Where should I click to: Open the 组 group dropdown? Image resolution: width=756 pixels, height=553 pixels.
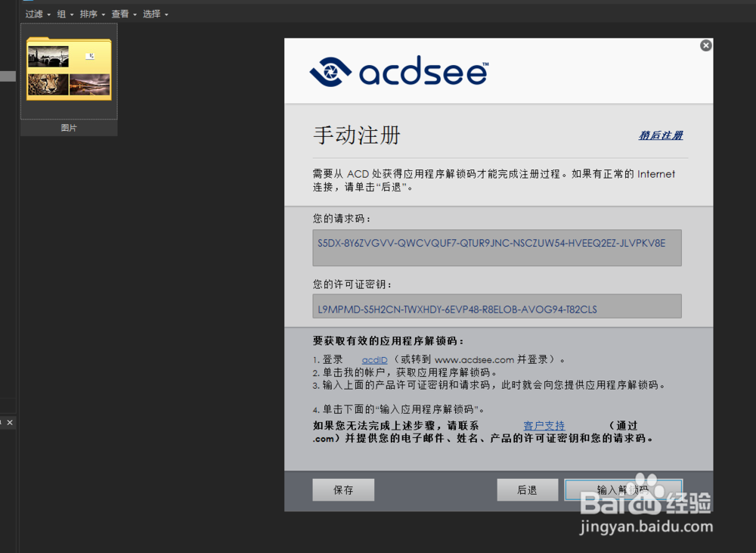click(x=65, y=14)
